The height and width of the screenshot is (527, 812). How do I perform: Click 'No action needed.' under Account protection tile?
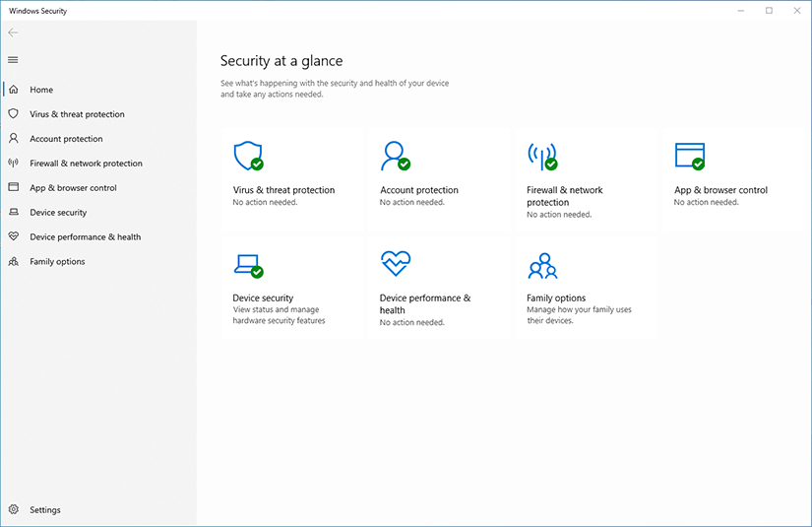pos(412,202)
